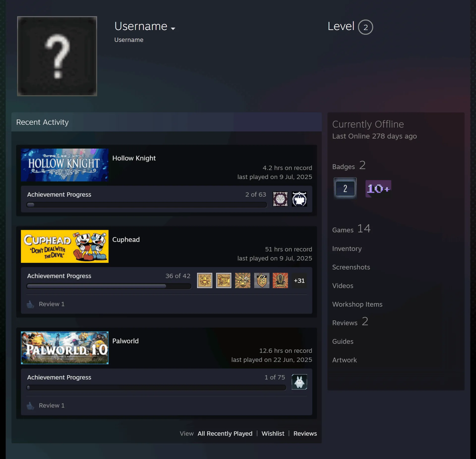The width and height of the screenshot is (476, 459).
Task: Open Videos from the sidebar
Action: [x=343, y=286]
